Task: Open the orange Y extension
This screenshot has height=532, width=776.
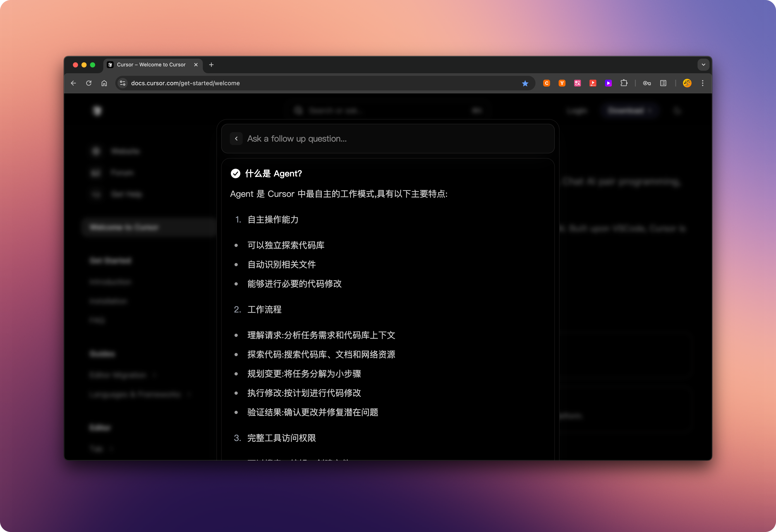Action: pyautogui.click(x=562, y=83)
